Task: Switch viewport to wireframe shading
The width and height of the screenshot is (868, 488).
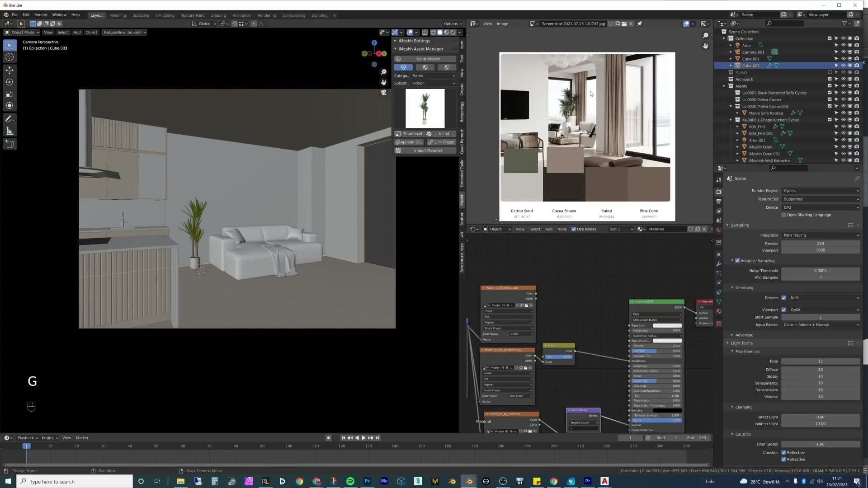Action: (433, 33)
